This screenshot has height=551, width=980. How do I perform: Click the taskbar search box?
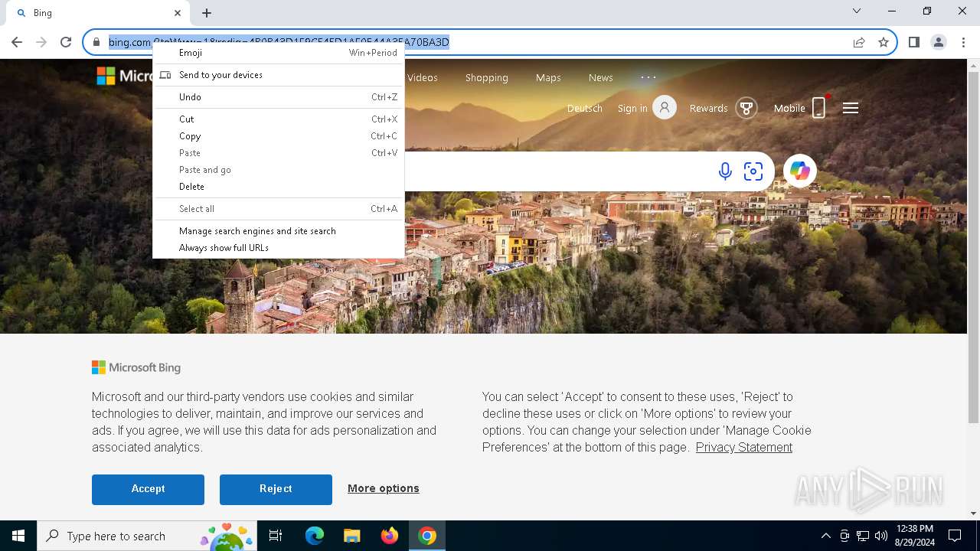tap(147, 536)
